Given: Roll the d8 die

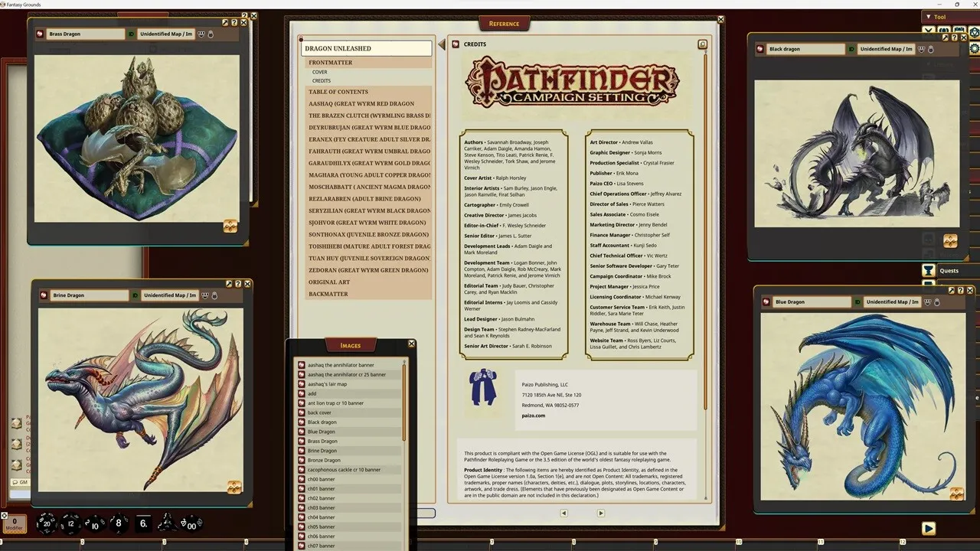Looking at the screenshot, I should coord(119,523).
